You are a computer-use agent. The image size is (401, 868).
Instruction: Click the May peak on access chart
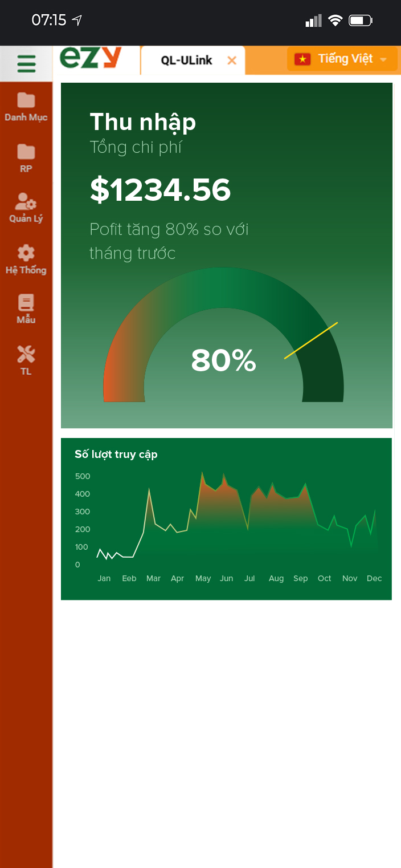click(x=202, y=473)
